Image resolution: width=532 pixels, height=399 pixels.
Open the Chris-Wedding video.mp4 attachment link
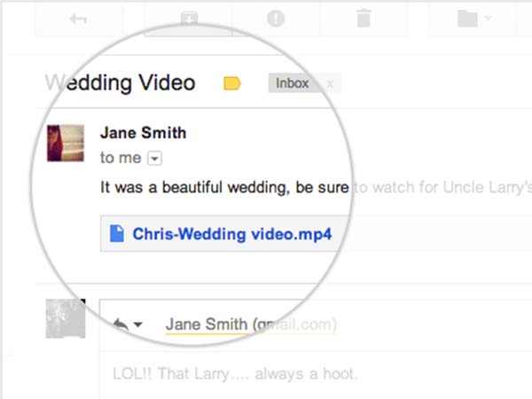tap(231, 234)
